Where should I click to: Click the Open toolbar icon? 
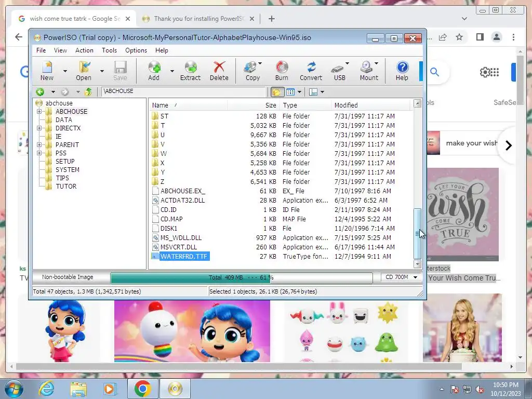click(x=84, y=71)
